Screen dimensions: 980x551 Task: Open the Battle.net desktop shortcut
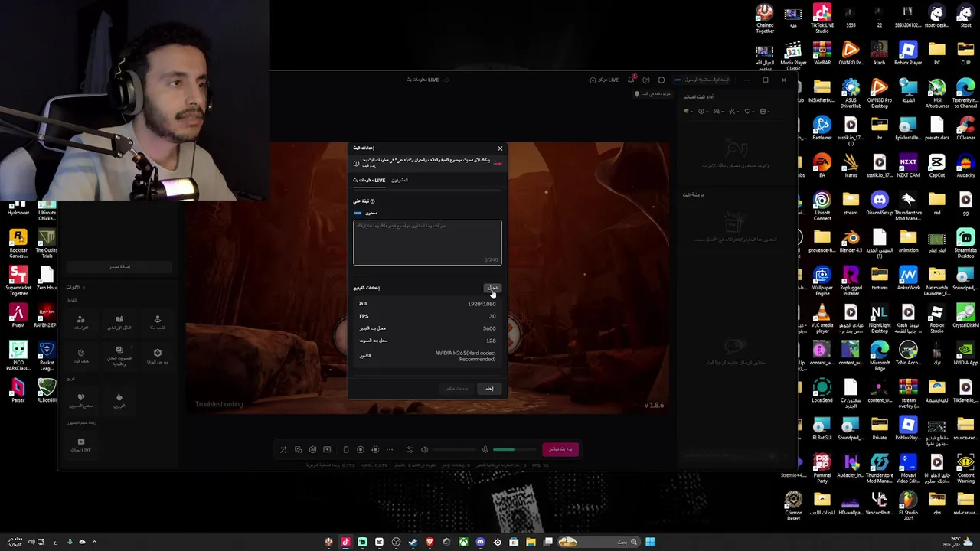(x=822, y=129)
